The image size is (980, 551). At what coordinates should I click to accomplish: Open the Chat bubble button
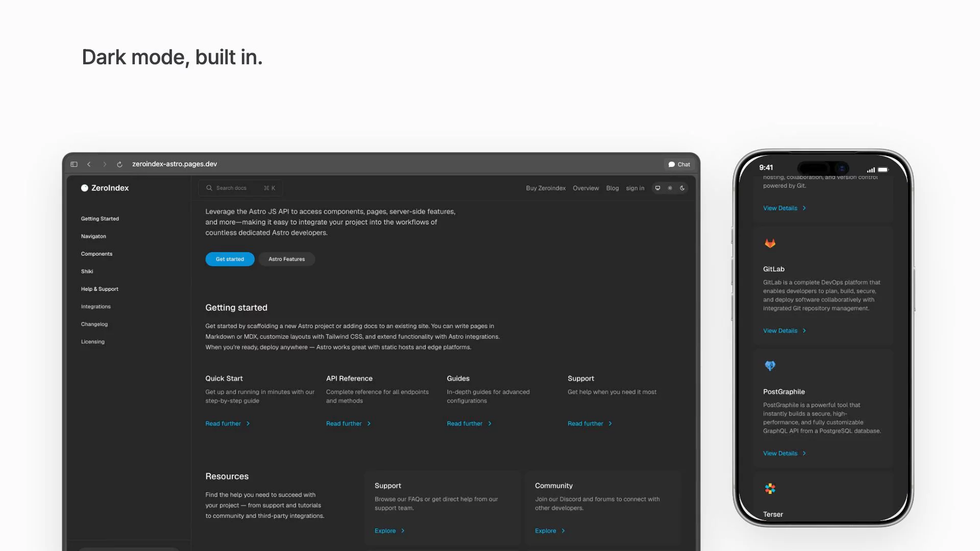coord(679,164)
